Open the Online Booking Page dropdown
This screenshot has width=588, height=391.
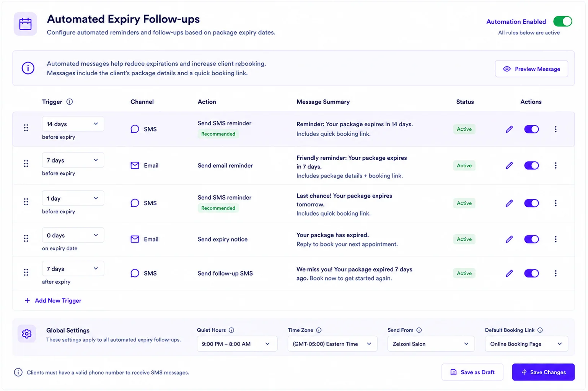[526, 344]
